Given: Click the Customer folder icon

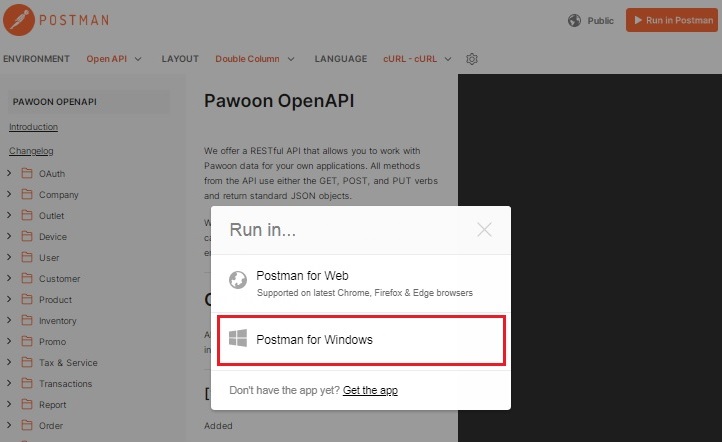Looking at the screenshot, I should pos(27,278).
